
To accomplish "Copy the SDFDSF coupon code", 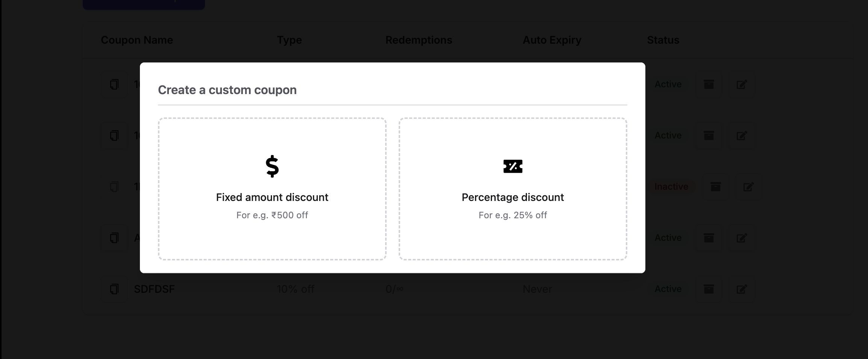I will pyautogui.click(x=114, y=289).
